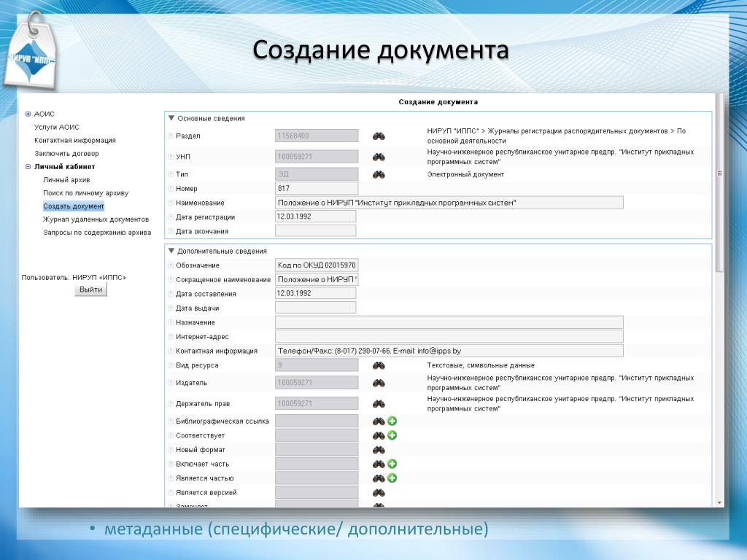This screenshot has height=560, width=747.
Task: Open binoculars search for Является версией
Action: pos(379,492)
